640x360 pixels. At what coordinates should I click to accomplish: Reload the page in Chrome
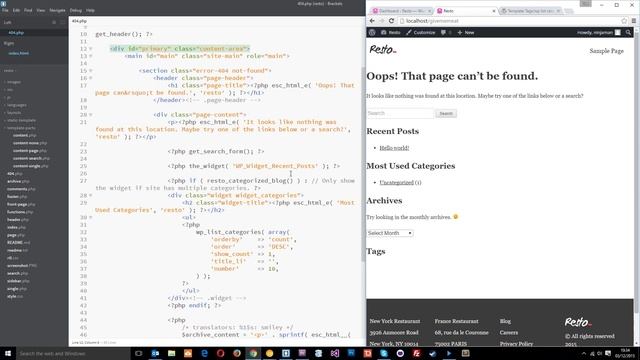(x=391, y=21)
